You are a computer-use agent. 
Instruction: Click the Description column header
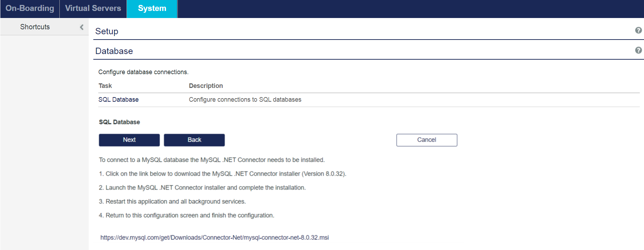pos(206,86)
